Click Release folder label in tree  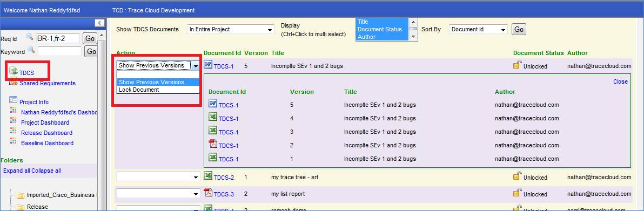37,207
